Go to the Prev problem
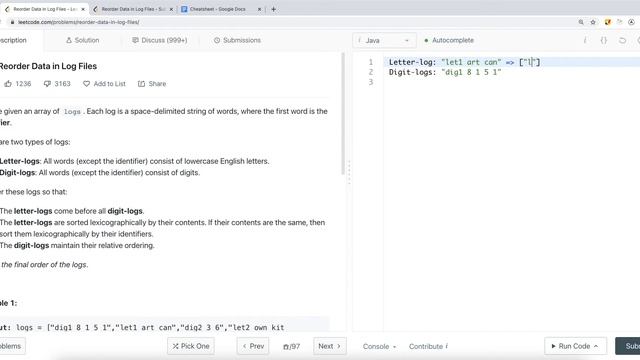 click(x=253, y=346)
